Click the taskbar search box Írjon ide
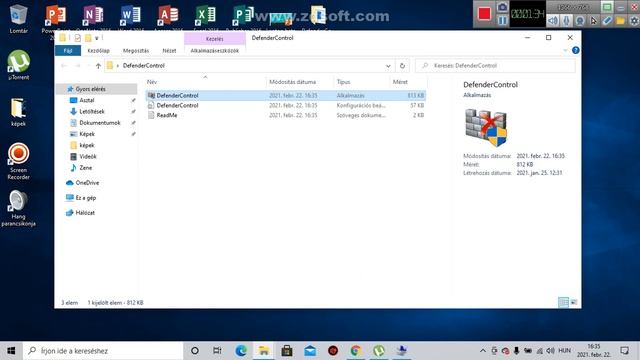This screenshot has height=360, width=640. [103, 351]
